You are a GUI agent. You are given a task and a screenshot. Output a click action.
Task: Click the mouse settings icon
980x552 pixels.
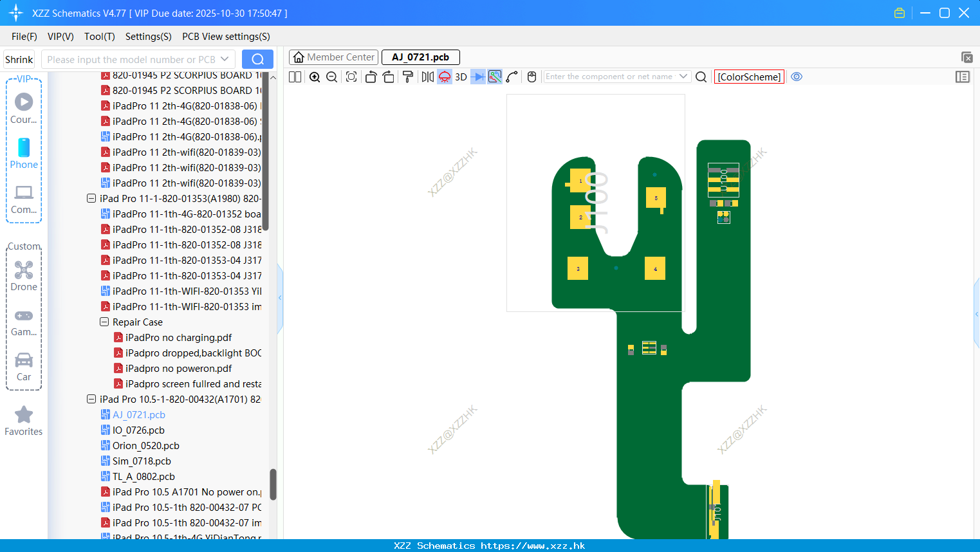point(532,77)
